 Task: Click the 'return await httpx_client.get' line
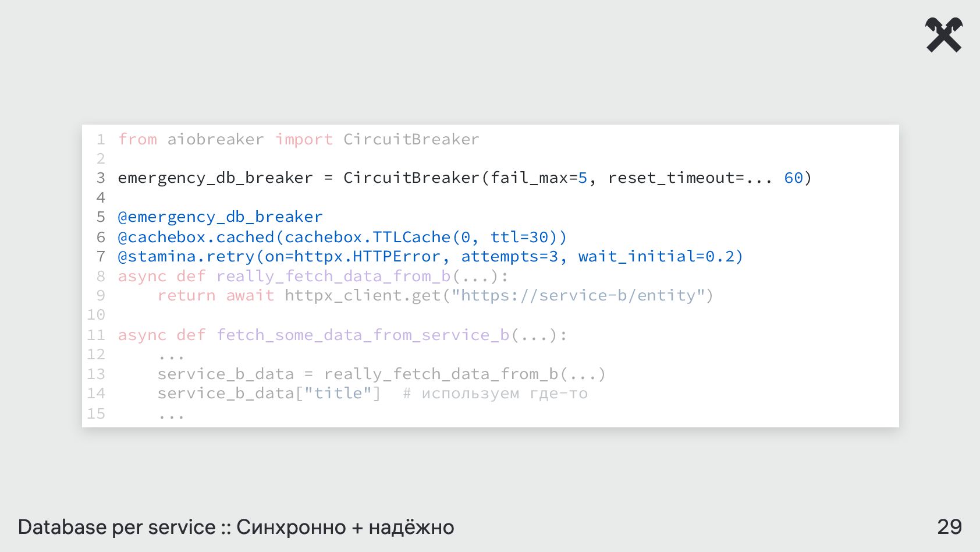tap(435, 296)
